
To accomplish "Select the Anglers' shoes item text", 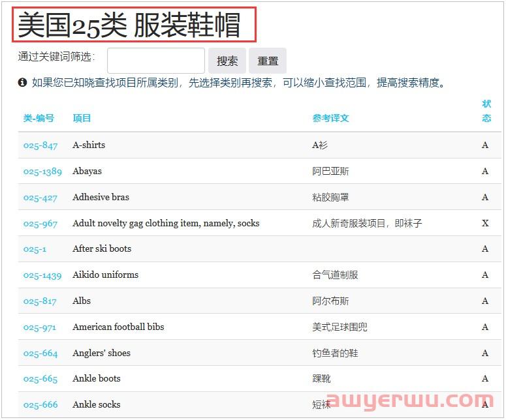I will tap(101, 353).
